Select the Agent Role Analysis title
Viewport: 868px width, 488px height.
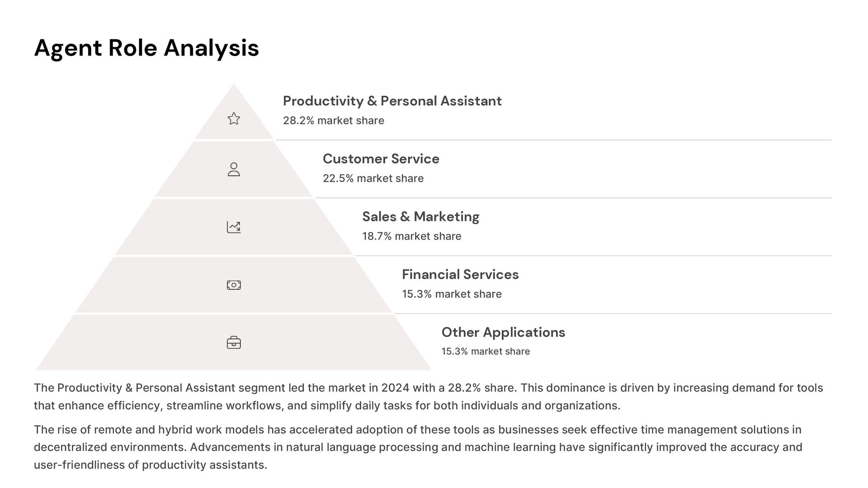coord(146,48)
